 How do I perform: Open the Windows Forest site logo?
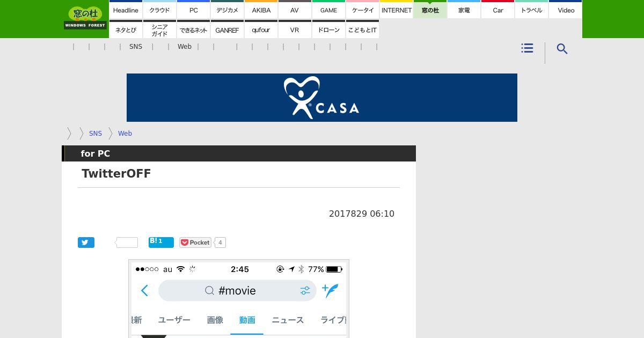point(85,18)
